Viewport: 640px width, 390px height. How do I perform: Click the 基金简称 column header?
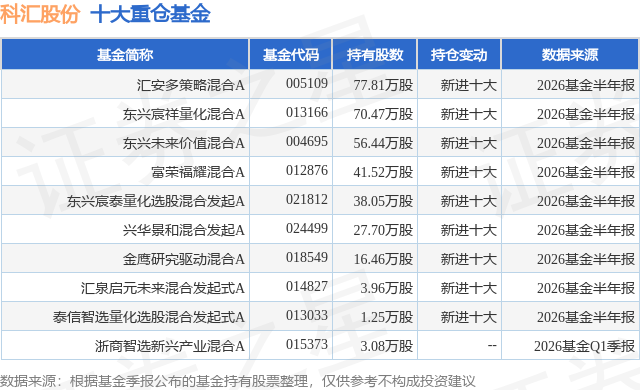pyautogui.click(x=125, y=55)
